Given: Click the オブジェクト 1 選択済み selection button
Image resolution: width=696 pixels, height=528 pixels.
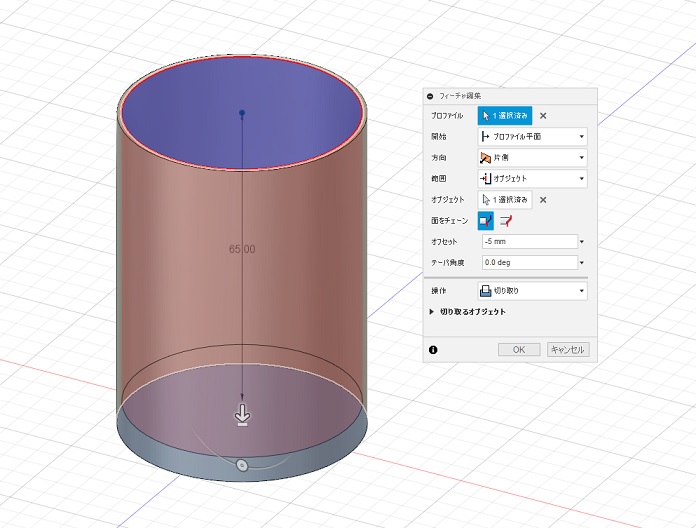Looking at the screenshot, I should [505, 200].
